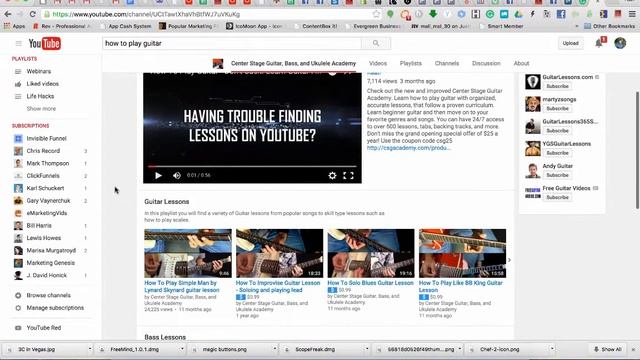
Task: Open the Simple Man lesson thumbnail
Action: pyautogui.click(x=188, y=253)
